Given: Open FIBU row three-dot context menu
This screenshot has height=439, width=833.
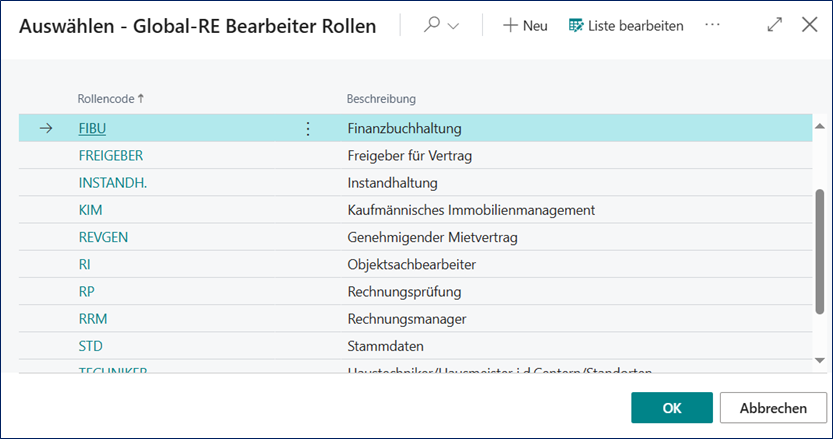Looking at the screenshot, I should (308, 129).
